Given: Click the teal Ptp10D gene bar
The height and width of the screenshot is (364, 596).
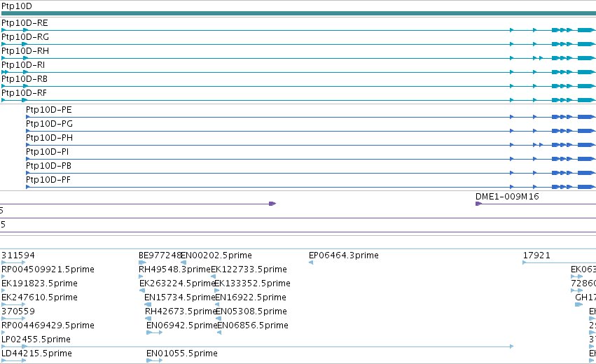Looking at the screenshot, I should [x=299, y=13].
